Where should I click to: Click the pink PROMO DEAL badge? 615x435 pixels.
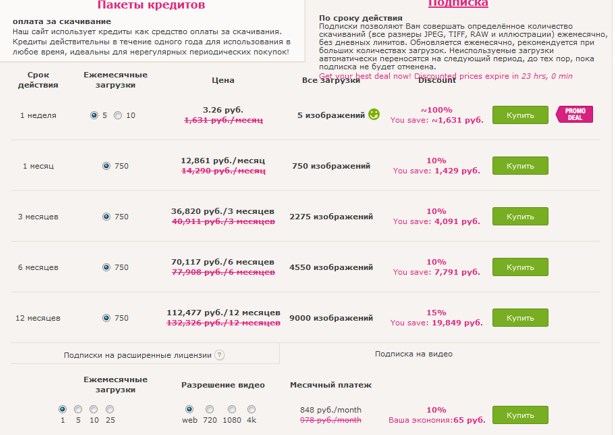click(x=574, y=113)
